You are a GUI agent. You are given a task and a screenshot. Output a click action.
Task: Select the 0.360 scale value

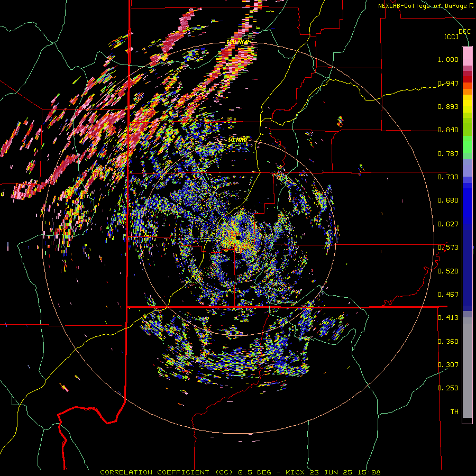[448, 342]
